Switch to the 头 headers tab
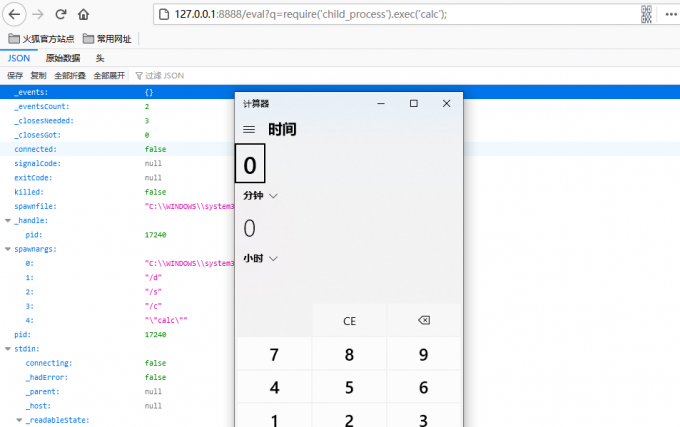Image resolution: width=680 pixels, height=427 pixels. [x=100, y=58]
